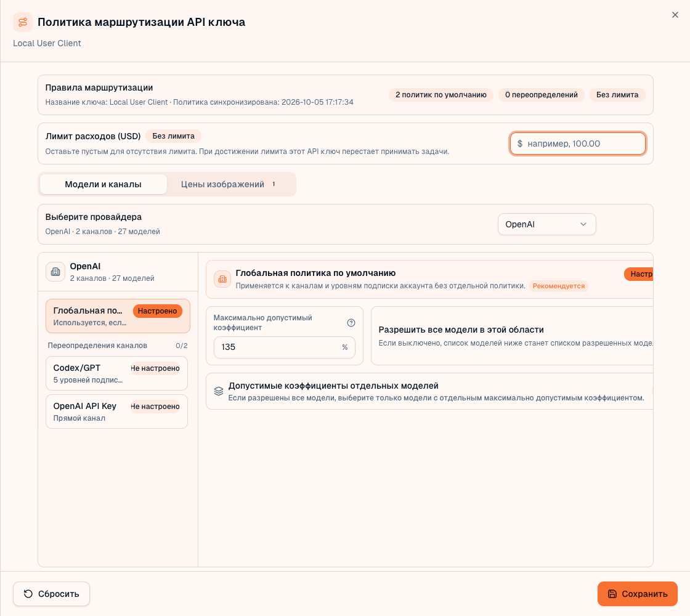Click the 'Выберите провайдера' label
This screenshot has height=616, width=690.
[x=93, y=217]
